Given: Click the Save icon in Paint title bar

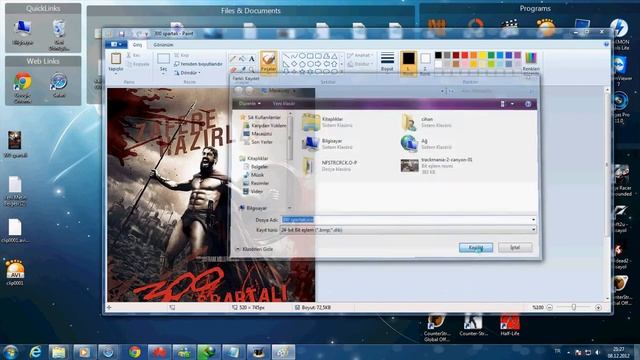Looking at the screenshot, I should click(x=121, y=33).
